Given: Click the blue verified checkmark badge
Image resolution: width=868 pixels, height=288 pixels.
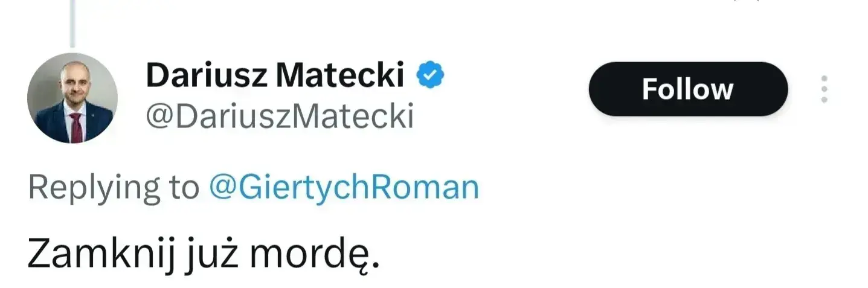Looking at the screenshot, I should [x=431, y=75].
